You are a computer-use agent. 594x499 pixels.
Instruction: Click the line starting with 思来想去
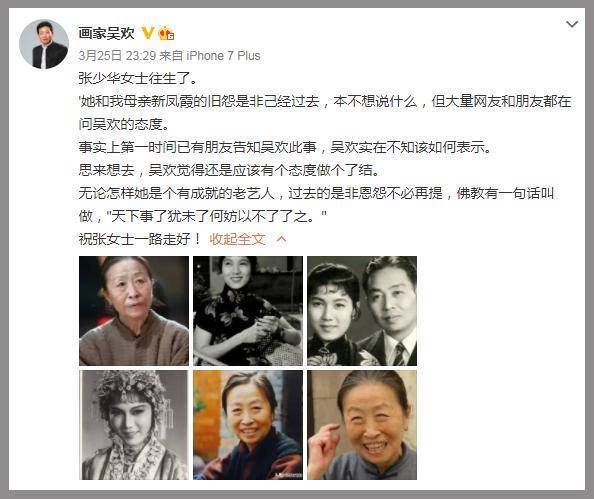[x=229, y=170]
